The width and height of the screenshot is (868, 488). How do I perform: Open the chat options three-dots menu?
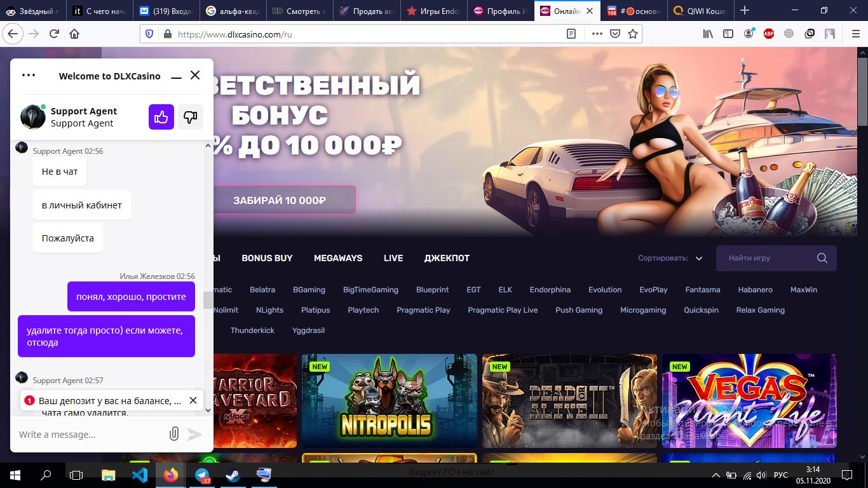click(x=29, y=75)
